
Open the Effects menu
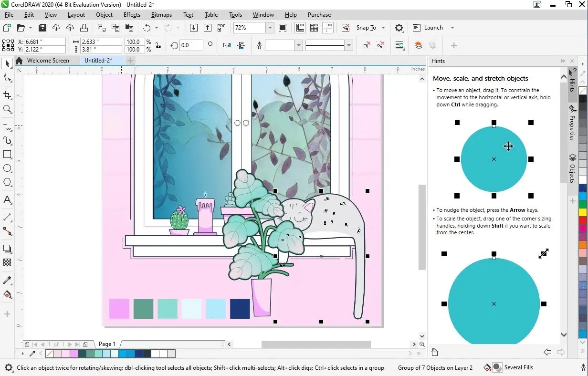tap(132, 15)
